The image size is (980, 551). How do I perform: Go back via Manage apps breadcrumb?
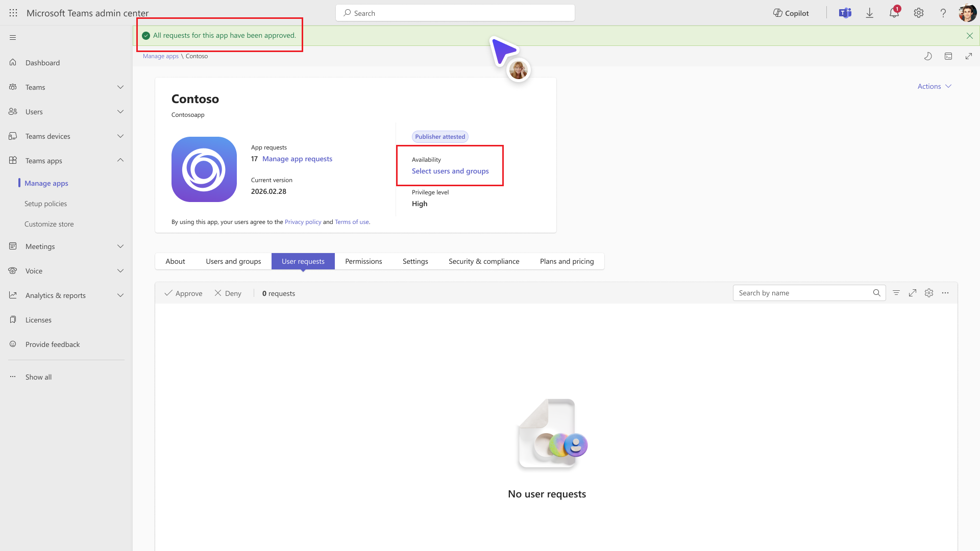coord(161,56)
